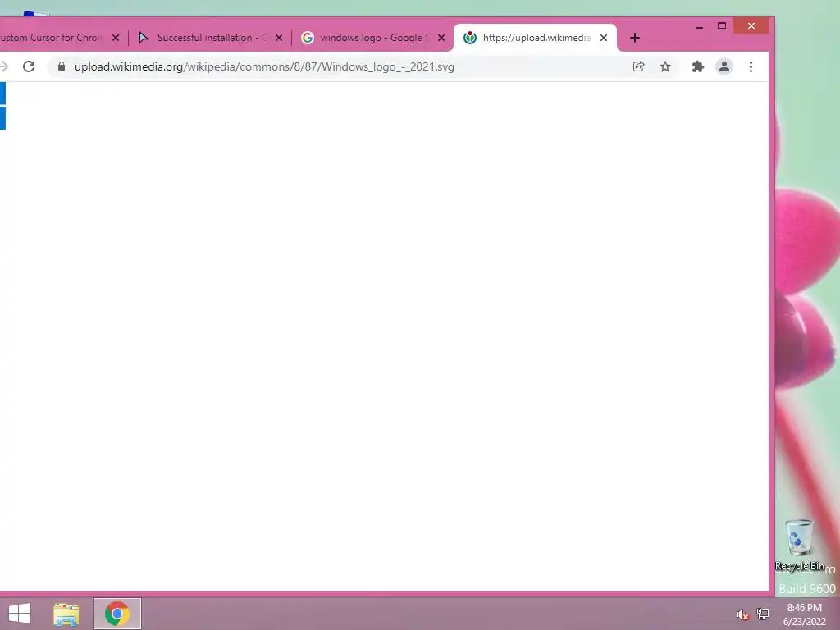The height and width of the screenshot is (630, 840).
Task: Open File Explorer from taskbar
Action: pos(66,614)
